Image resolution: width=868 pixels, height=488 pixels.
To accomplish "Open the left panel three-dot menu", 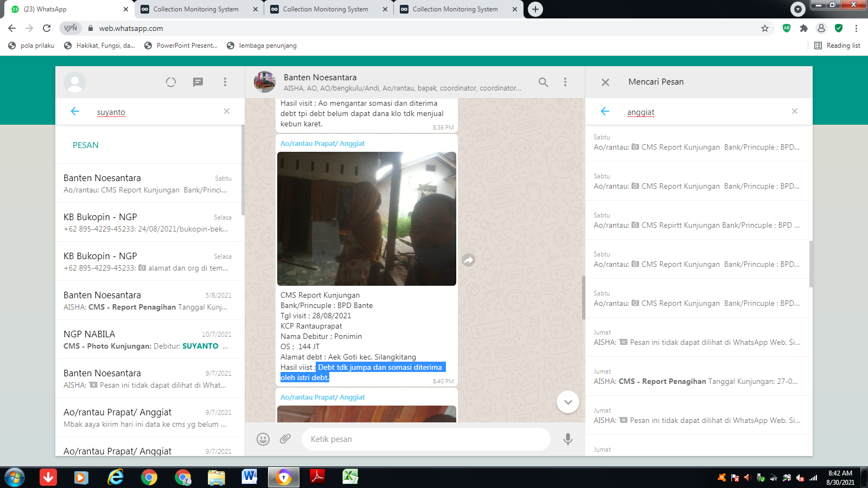I will pyautogui.click(x=225, y=82).
